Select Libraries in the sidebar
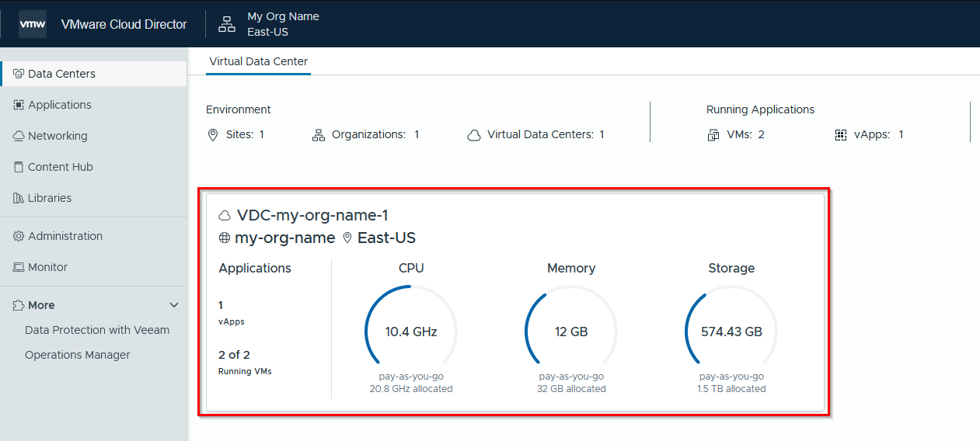 94,198
